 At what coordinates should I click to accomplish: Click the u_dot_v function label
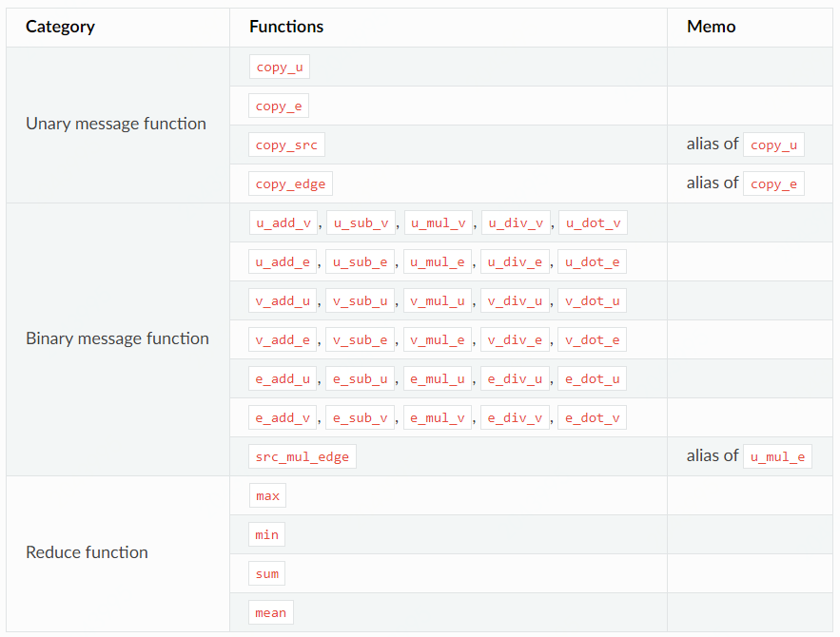(x=593, y=223)
